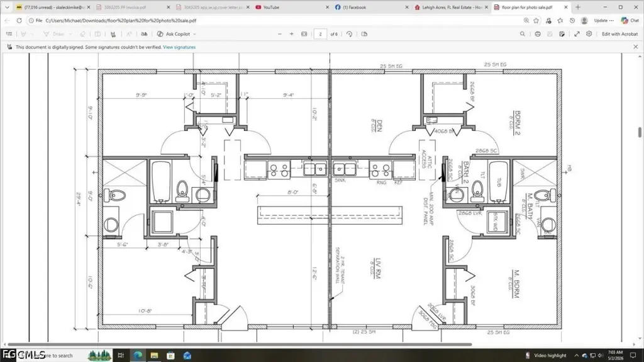Show hidden system tray icons
This screenshot has height=362, width=644.
[x=576, y=356]
